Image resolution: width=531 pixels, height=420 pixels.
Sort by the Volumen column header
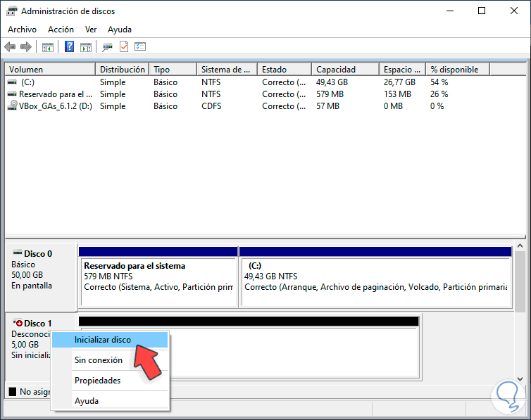coord(50,70)
